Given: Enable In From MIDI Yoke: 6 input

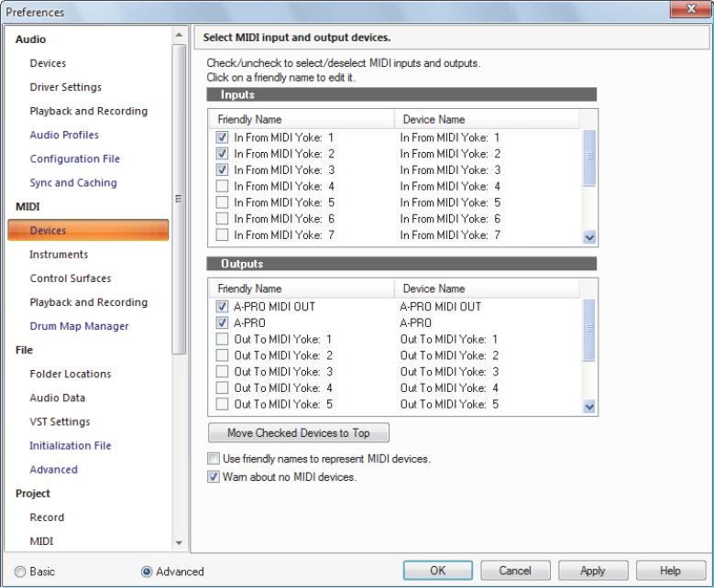Looking at the screenshot, I should click(222, 219).
